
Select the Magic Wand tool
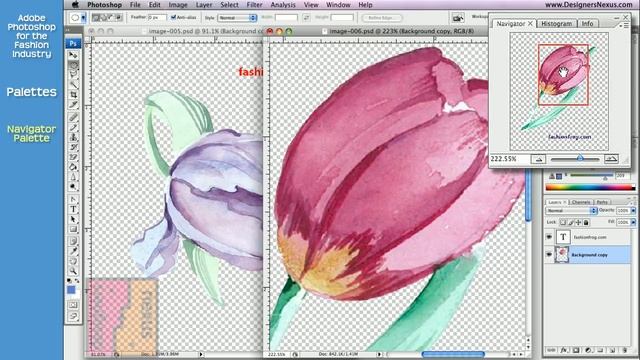(x=73, y=84)
